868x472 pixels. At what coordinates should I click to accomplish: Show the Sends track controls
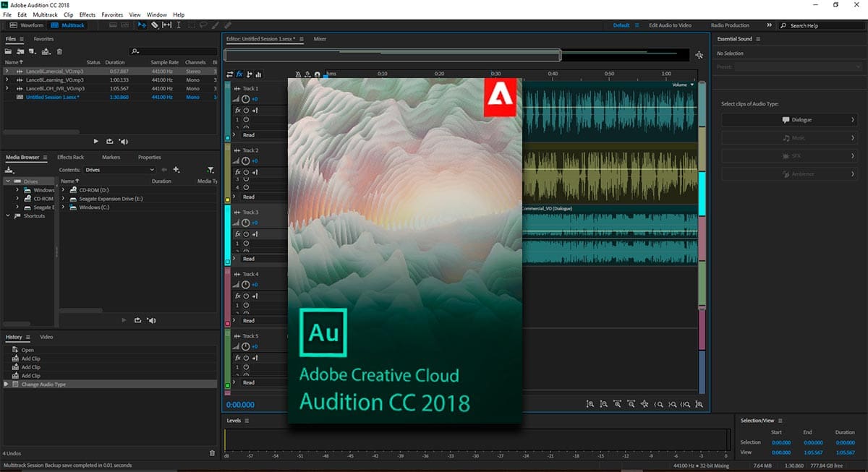[249, 74]
